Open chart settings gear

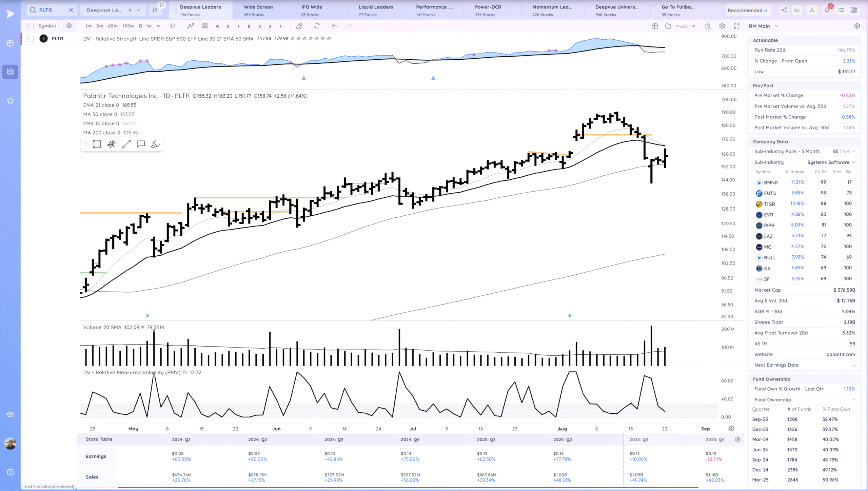pyautogui.click(x=722, y=26)
